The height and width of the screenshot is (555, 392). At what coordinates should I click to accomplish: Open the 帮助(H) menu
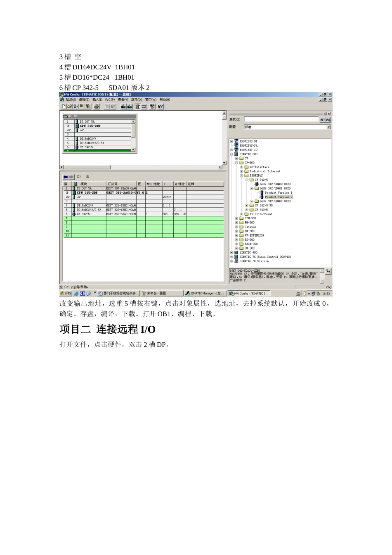(165, 100)
